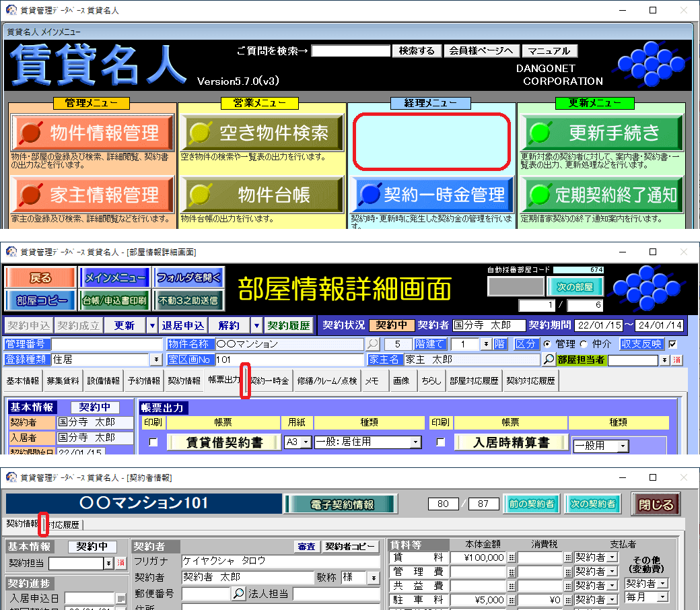Image resolution: width=700 pixels, height=610 pixels.
Task: Open calculator icon beside 賃料 amount
Action: [512, 557]
